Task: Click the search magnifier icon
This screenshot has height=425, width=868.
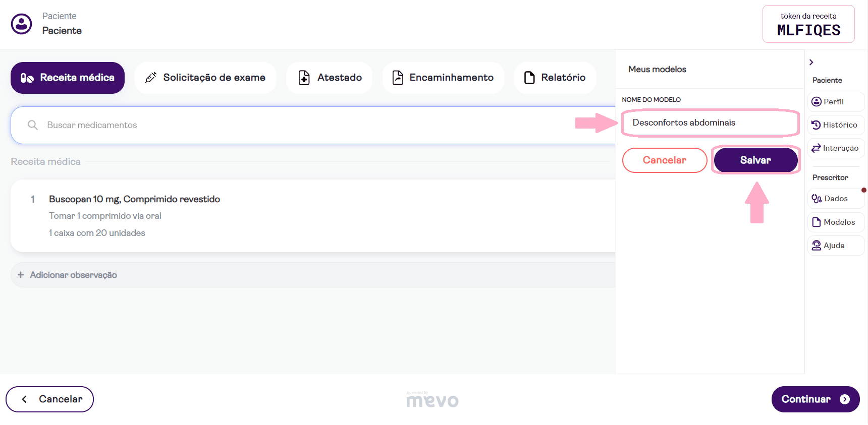Action: [x=33, y=125]
